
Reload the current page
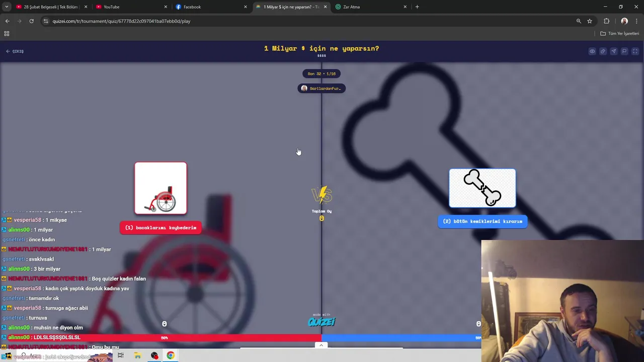(31, 21)
